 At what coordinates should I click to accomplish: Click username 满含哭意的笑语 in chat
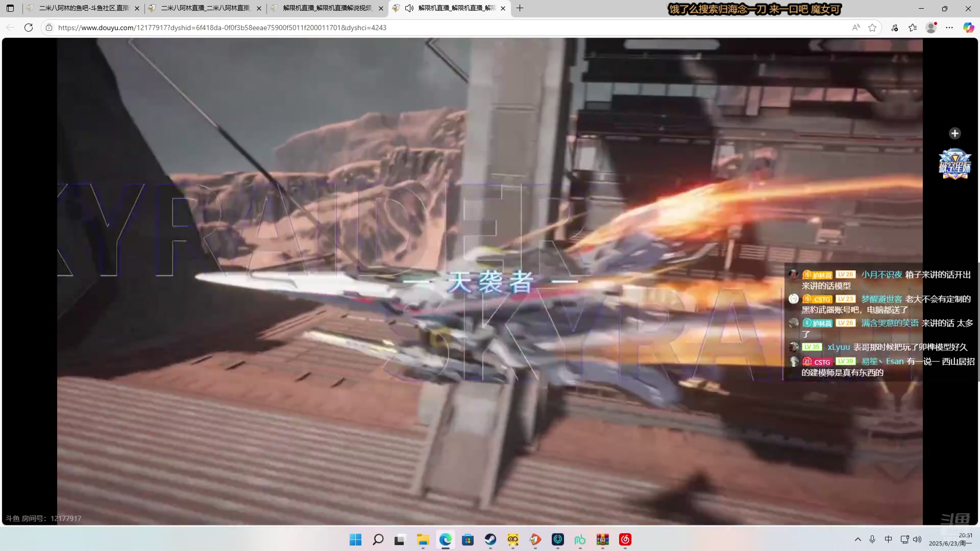click(x=890, y=323)
